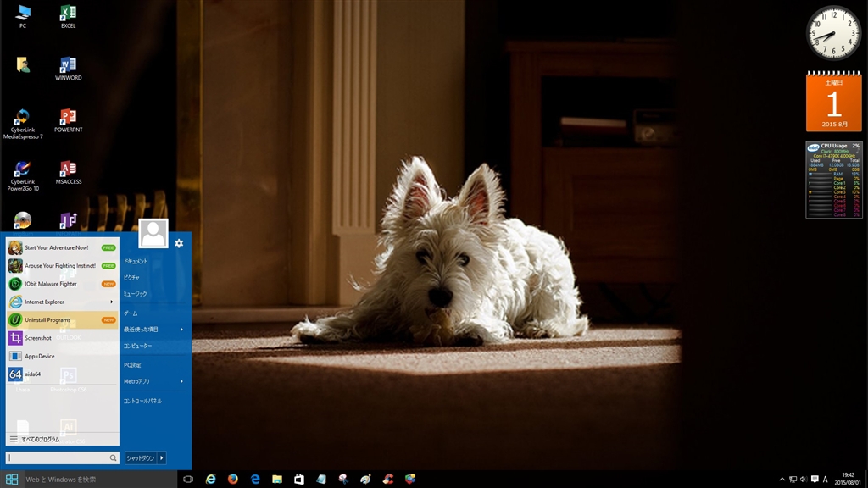Screen dimensions: 868x488
Task: Open ピクチャ link
Action: click(x=131, y=278)
